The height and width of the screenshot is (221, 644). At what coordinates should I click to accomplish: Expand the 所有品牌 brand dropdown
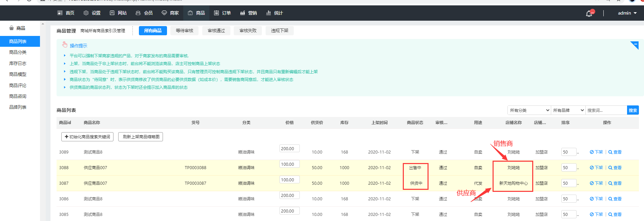tap(568, 110)
